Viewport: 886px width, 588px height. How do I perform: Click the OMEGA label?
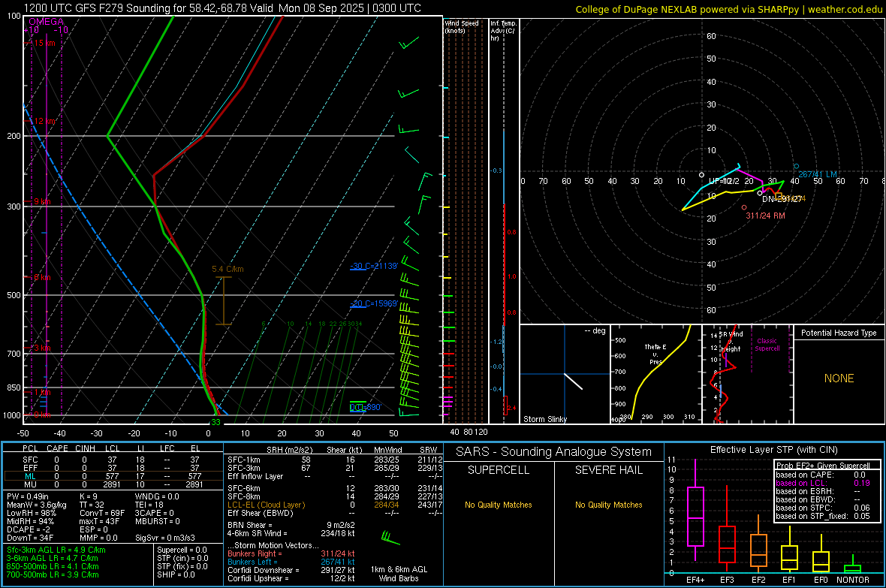[x=46, y=22]
